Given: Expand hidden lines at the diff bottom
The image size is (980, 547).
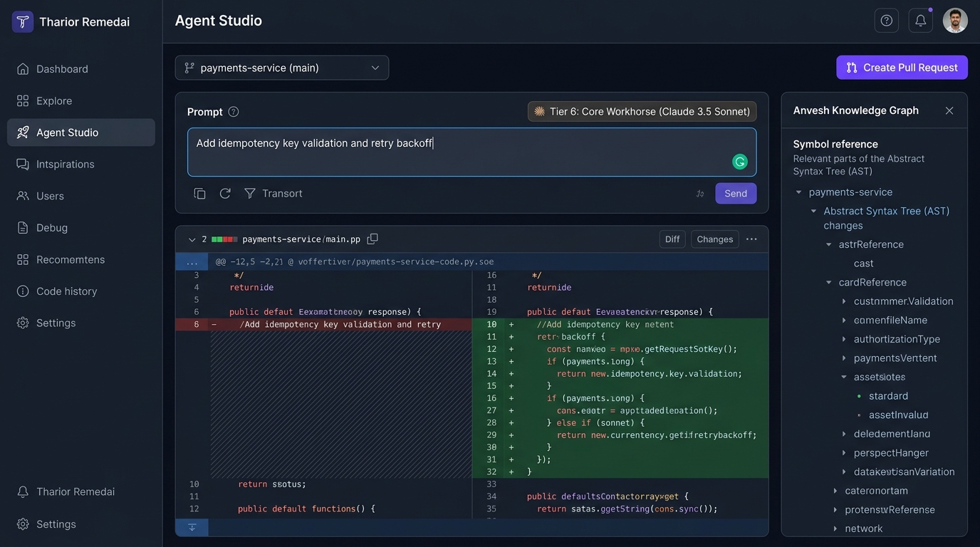Looking at the screenshot, I should (x=192, y=527).
